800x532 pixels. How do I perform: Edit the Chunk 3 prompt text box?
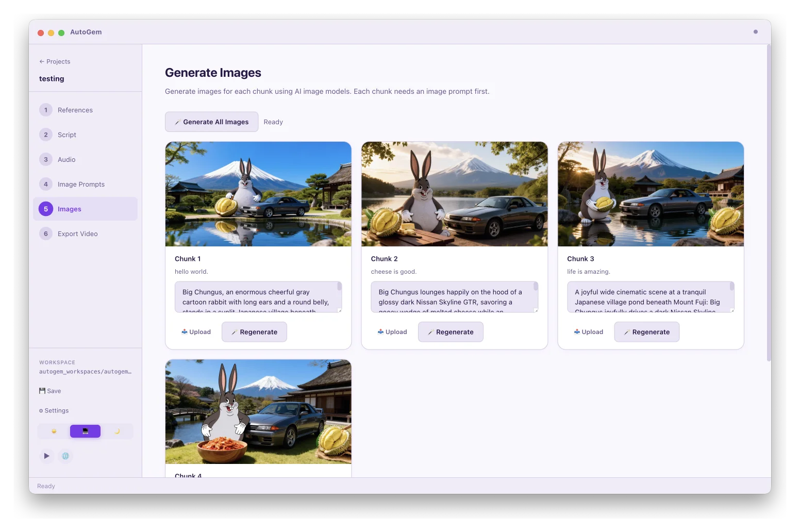click(651, 297)
